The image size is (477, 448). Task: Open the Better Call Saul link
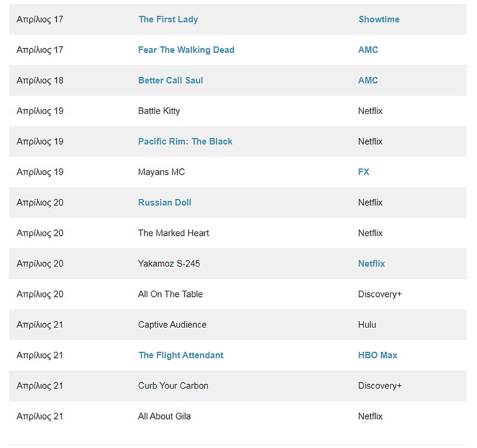pyautogui.click(x=170, y=80)
